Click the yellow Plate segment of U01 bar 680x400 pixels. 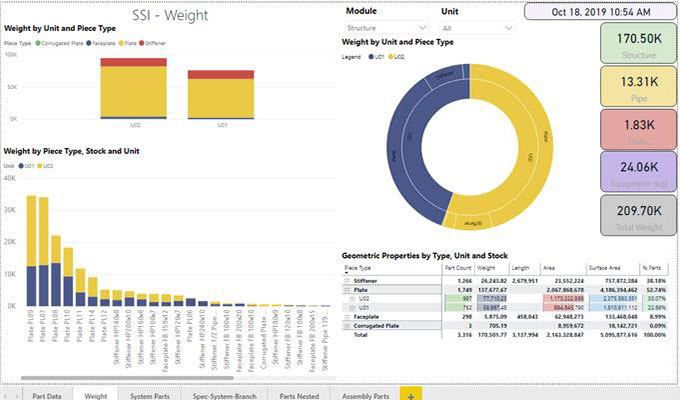coord(221,98)
